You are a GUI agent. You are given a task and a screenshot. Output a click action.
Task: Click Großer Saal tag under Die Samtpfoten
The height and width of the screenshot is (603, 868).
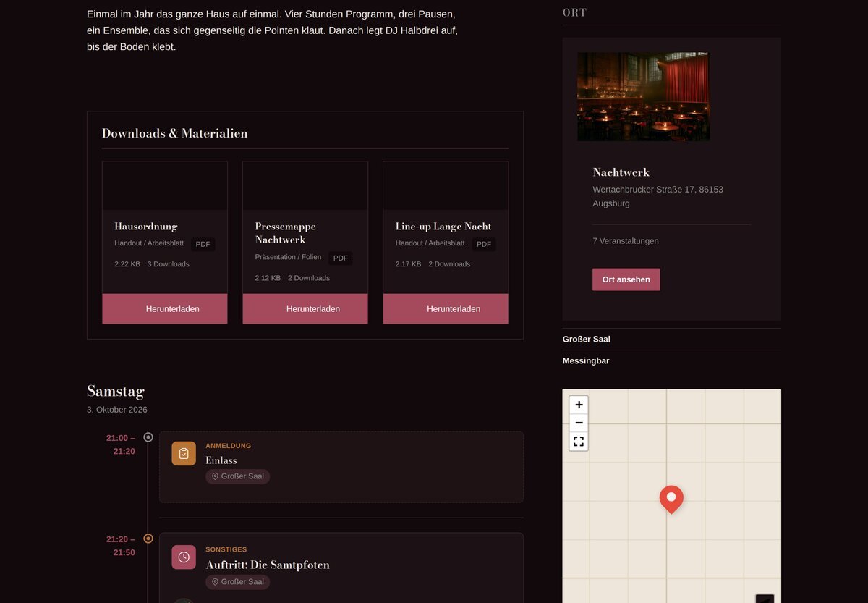[238, 582]
